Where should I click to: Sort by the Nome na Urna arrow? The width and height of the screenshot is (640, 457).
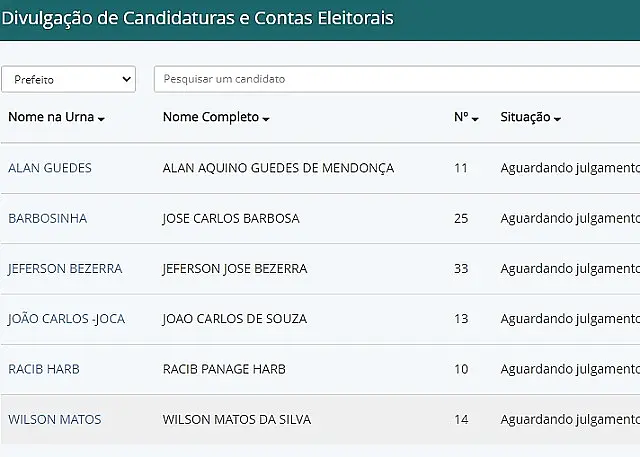pos(101,119)
